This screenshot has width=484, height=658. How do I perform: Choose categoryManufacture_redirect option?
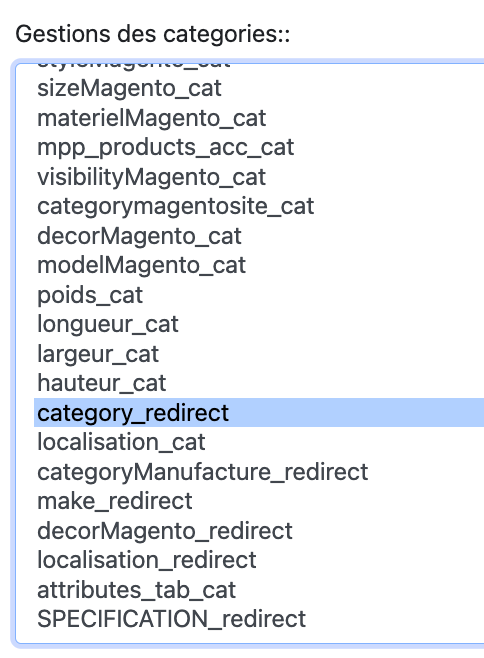259,472
